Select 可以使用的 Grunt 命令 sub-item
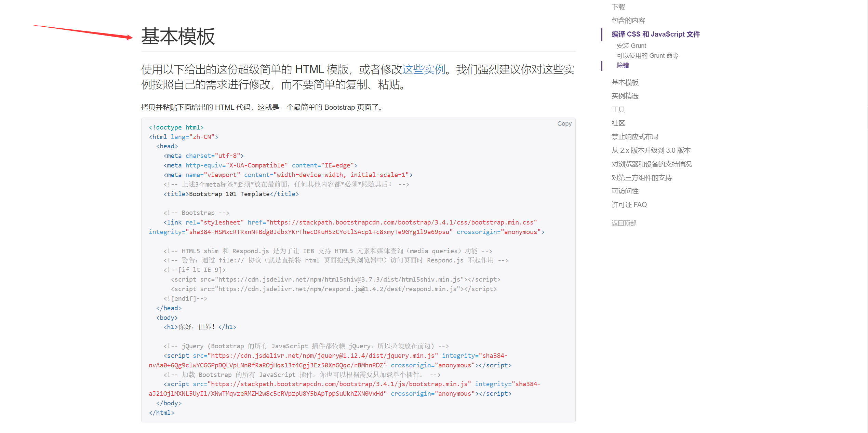Screen dimensions: 868x433 coord(647,56)
